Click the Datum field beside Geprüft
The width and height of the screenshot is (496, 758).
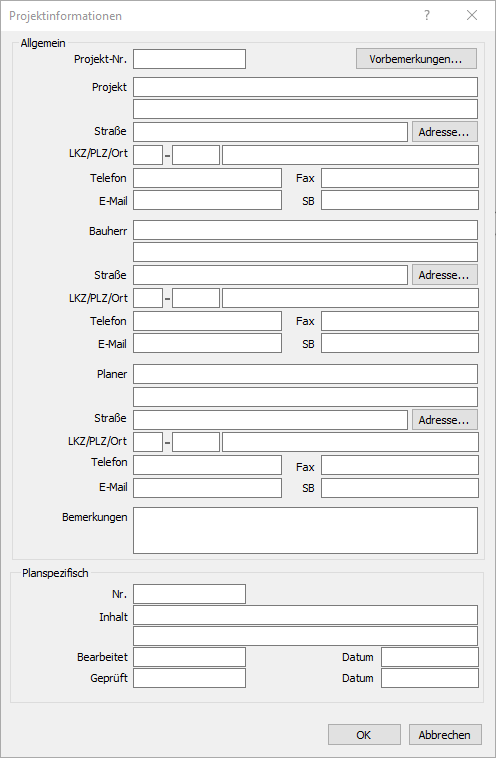pos(430,678)
